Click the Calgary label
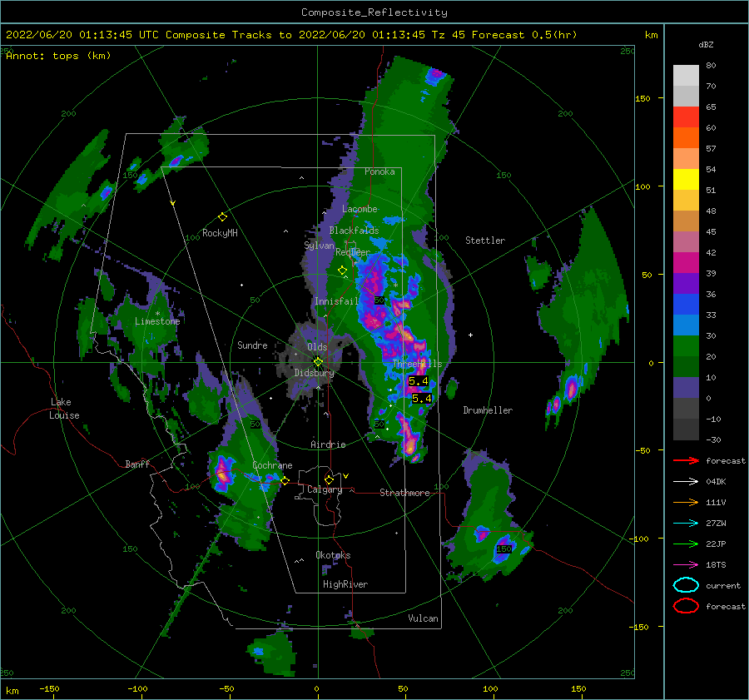Image resolution: width=749 pixels, height=700 pixels. coord(325,489)
